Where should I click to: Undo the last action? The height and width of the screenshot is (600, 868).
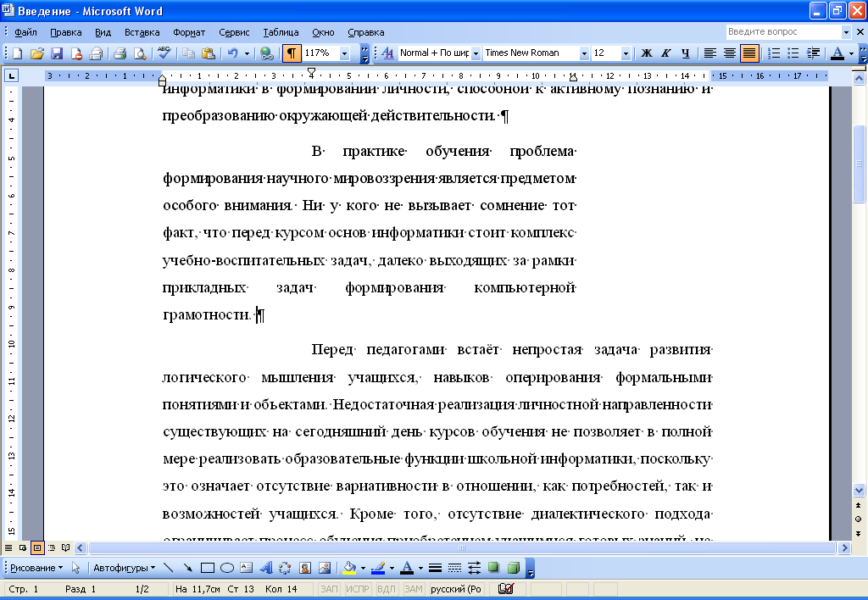(x=232, y=53)
